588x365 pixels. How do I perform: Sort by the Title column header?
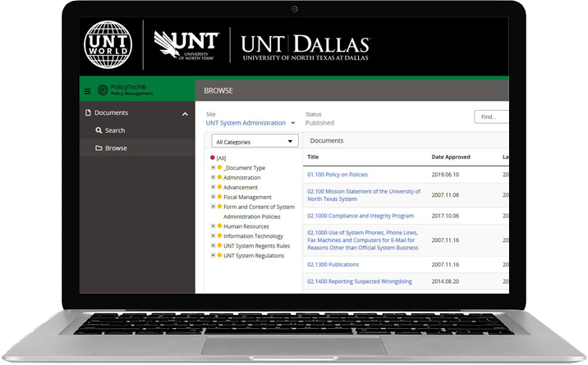(313, 157)
